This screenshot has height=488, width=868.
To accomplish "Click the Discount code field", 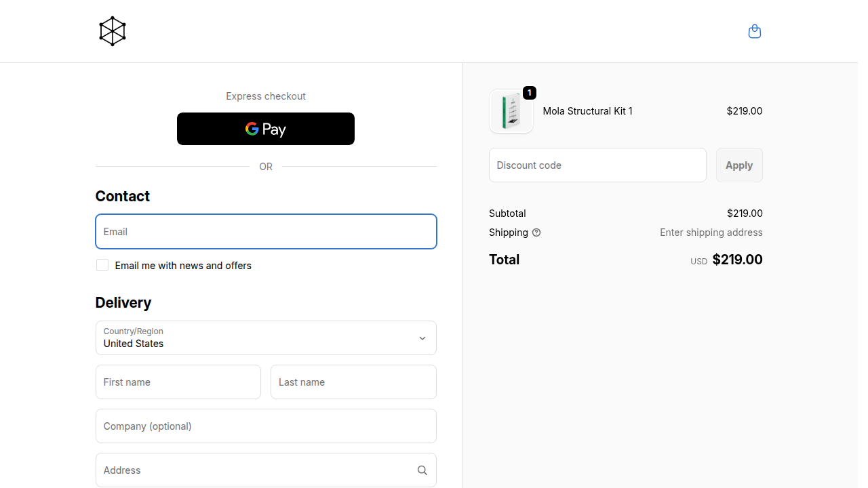I will 597,165.
